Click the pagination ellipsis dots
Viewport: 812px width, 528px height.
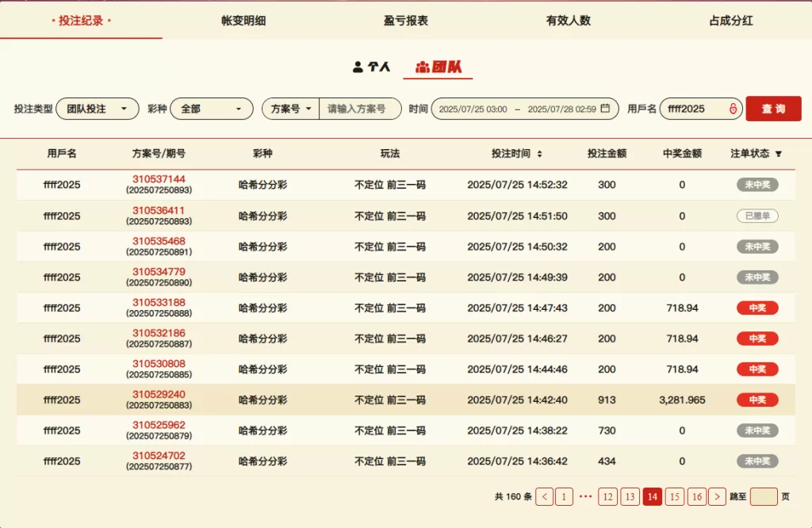tap(586, 496)
